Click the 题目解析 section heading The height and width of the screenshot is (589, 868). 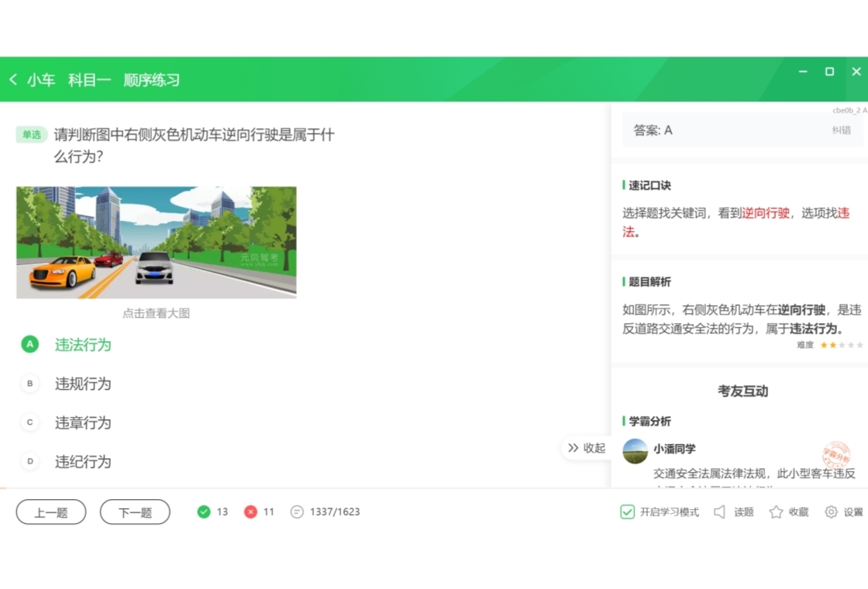click(649, 282)
